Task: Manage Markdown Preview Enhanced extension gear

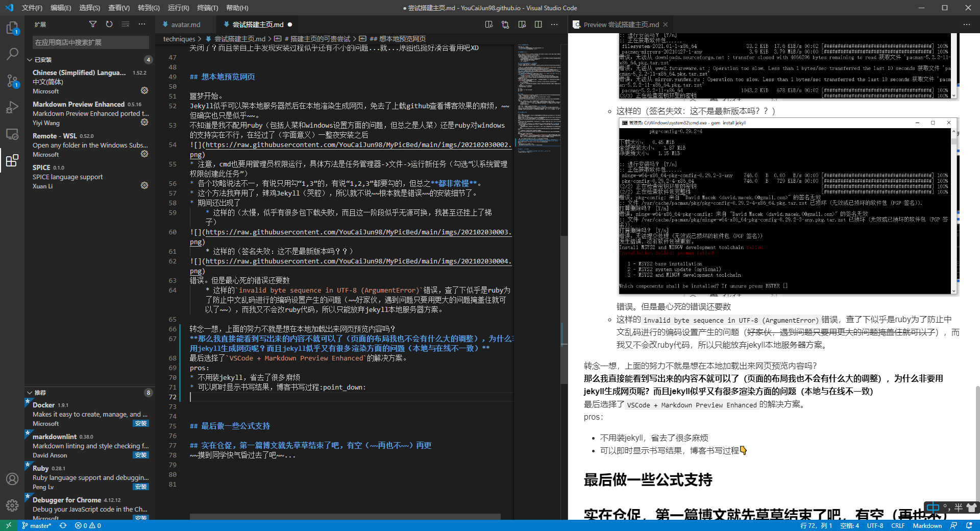Action: [x=144, y=122]
